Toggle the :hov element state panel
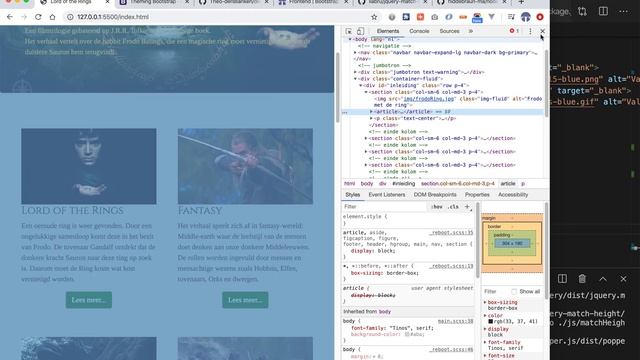Screen dimensions: 640x360 (436, 207)
